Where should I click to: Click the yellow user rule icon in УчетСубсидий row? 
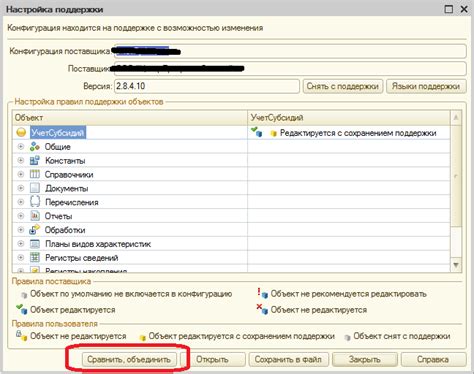click(273, 133)
